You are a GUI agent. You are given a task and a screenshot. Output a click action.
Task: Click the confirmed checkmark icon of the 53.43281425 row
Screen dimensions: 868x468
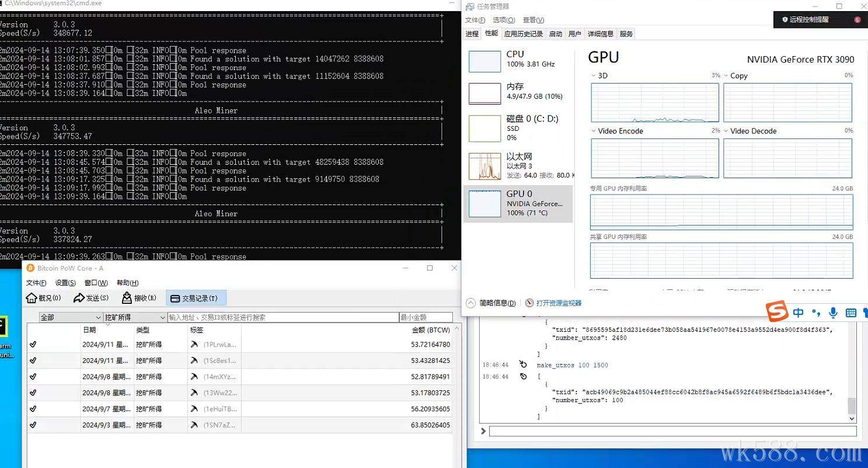33,360
